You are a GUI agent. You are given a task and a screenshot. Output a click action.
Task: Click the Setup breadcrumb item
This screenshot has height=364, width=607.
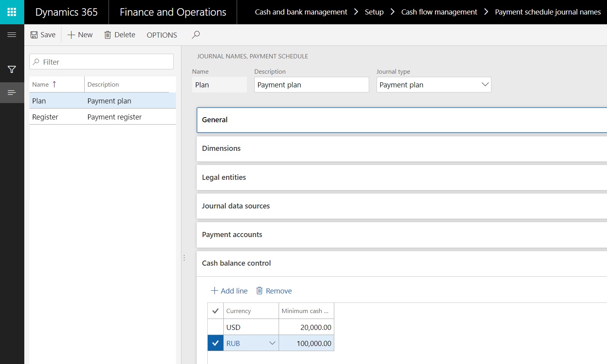(374, 12)
